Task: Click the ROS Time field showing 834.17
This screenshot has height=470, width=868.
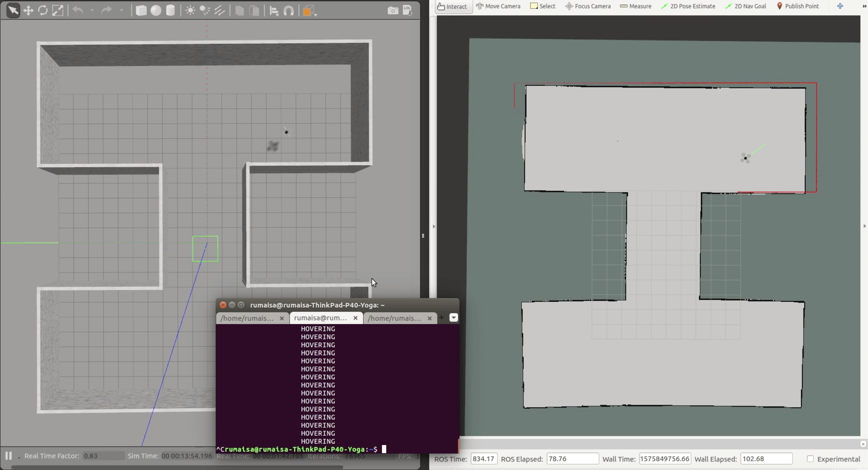Action: (484, 459)
